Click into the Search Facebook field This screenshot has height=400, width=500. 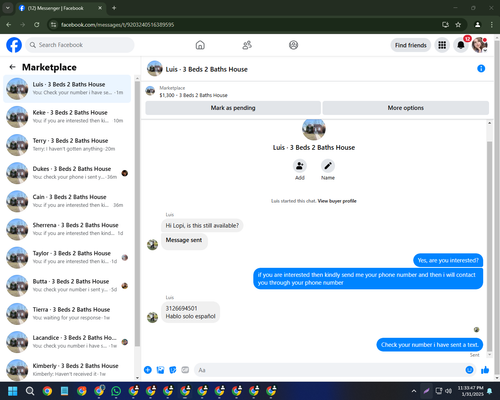[x=80, y=45]
